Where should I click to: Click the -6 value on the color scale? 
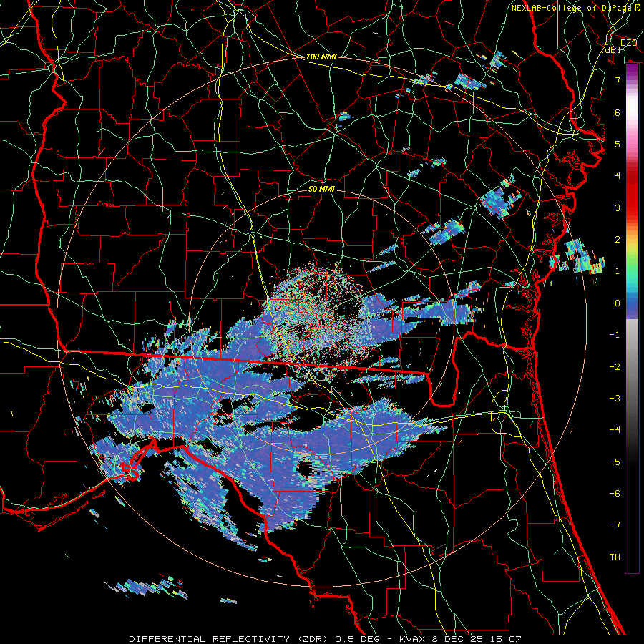point(615,494)
